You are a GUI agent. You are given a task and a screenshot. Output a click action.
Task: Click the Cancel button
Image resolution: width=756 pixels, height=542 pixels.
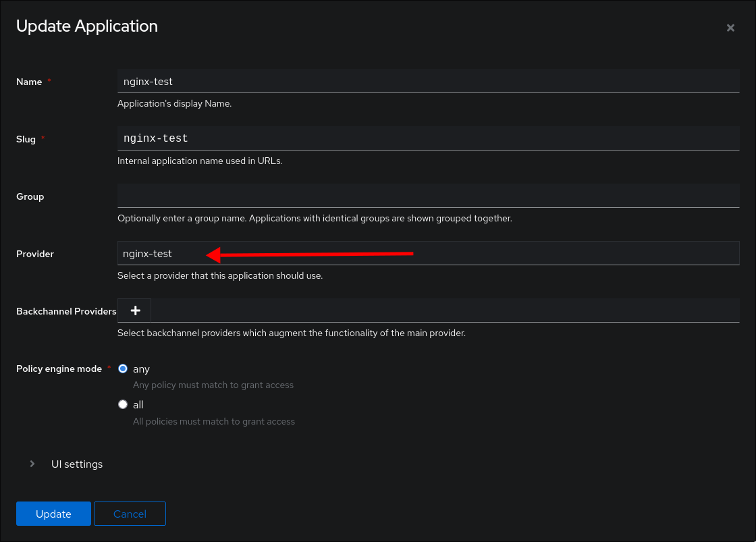click(130, 514)
